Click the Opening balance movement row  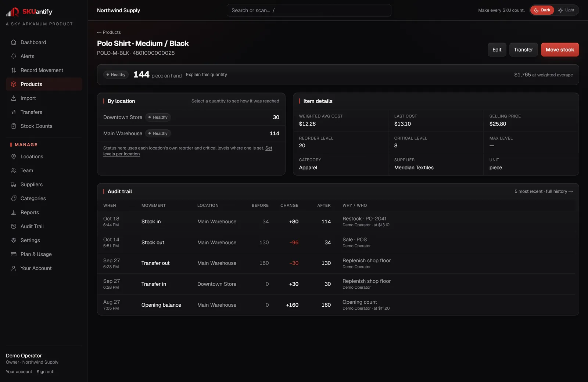(336, 305)
